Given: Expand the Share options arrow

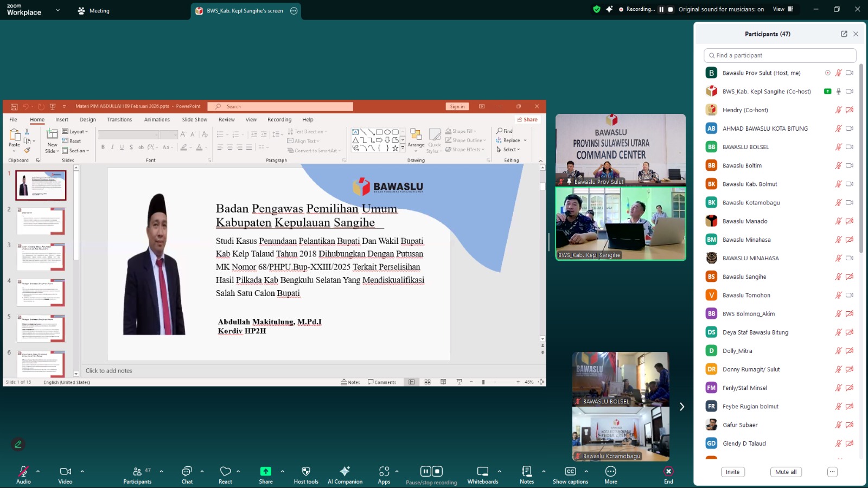Looking at the screenshot, I should click(282, 471).
